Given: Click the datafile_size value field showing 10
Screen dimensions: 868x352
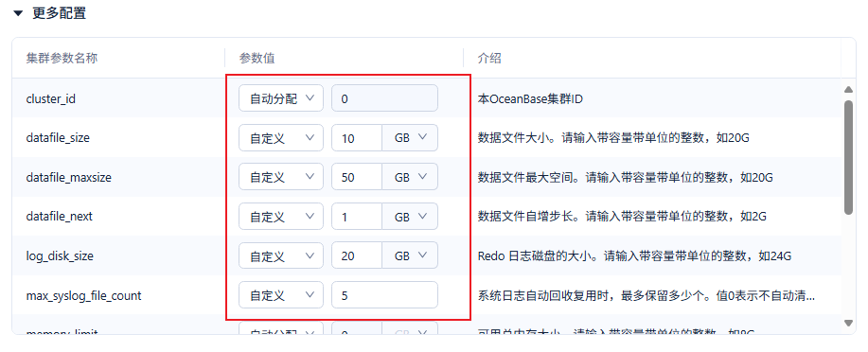Looking at the screenshot, I should click(357, 138).
